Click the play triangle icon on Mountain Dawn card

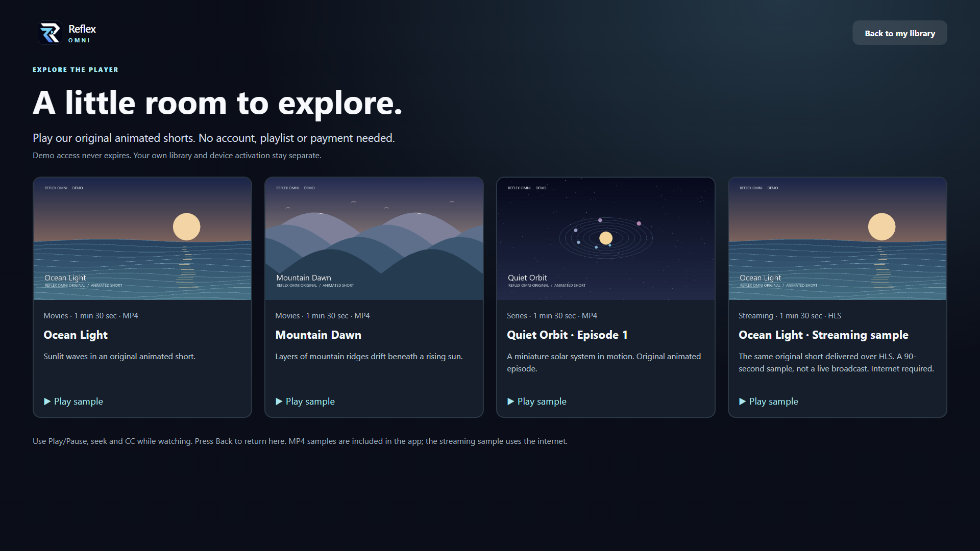click(x=279, y=402)
